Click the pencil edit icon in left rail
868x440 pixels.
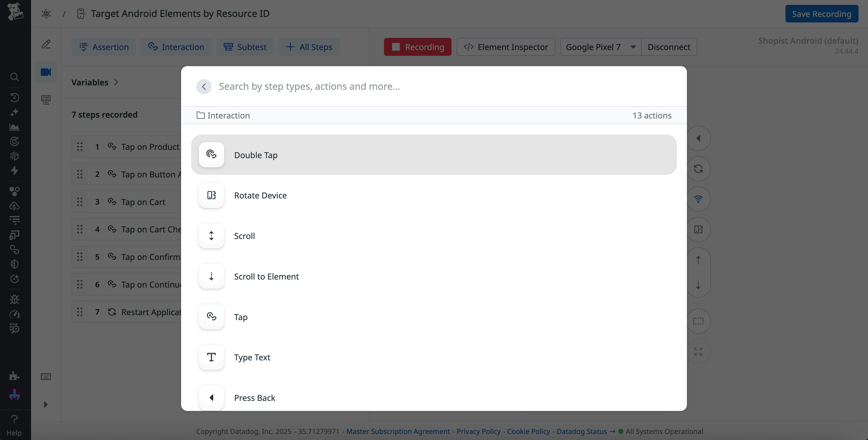[46, 44]
